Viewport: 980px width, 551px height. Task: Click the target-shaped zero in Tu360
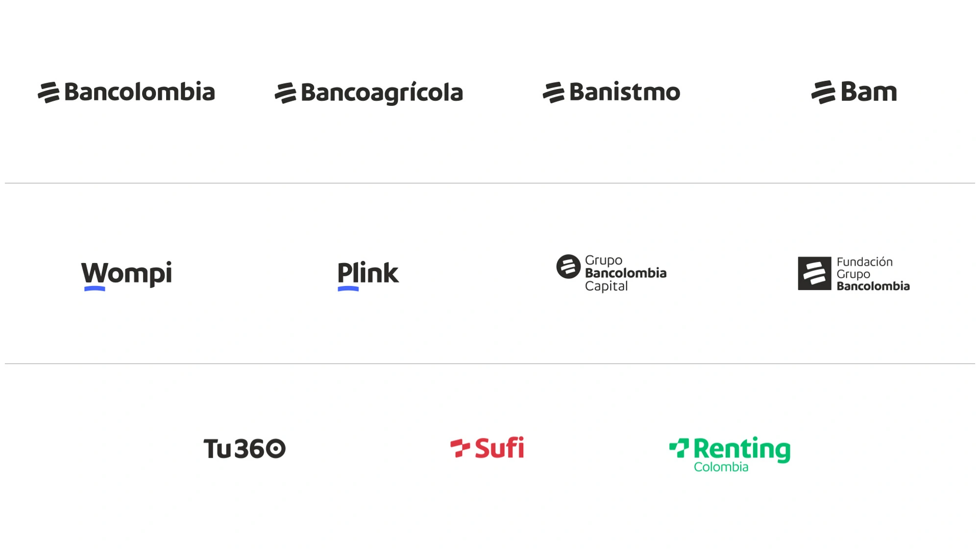276,449
